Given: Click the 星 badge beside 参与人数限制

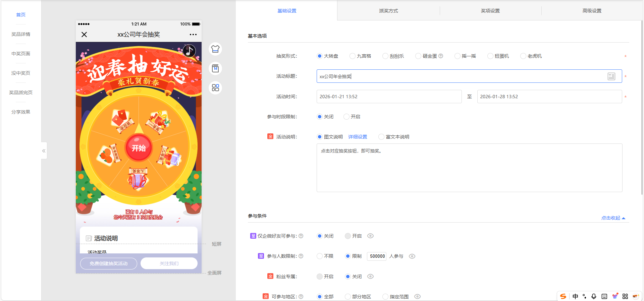Looking at the screenshot, I should pos(261,256).
